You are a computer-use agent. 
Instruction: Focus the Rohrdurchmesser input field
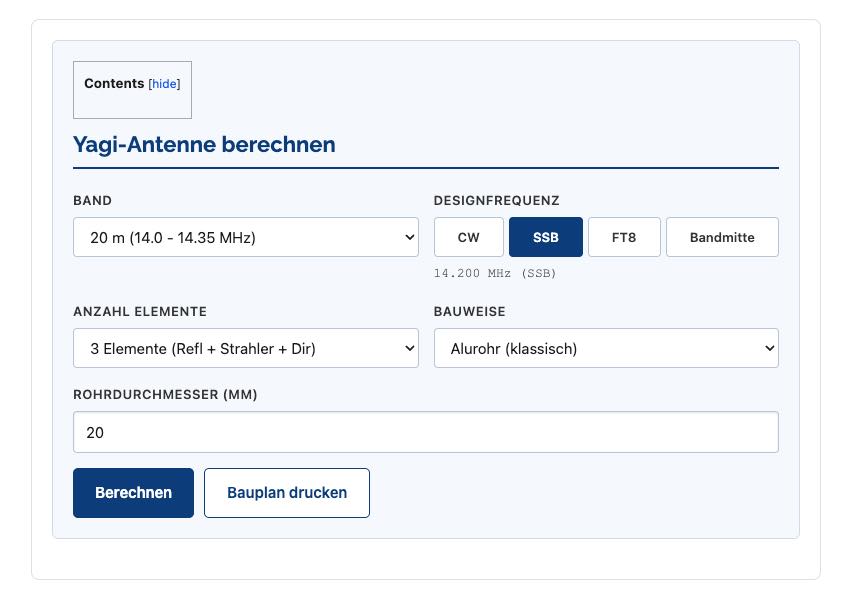tap(425, 432)
